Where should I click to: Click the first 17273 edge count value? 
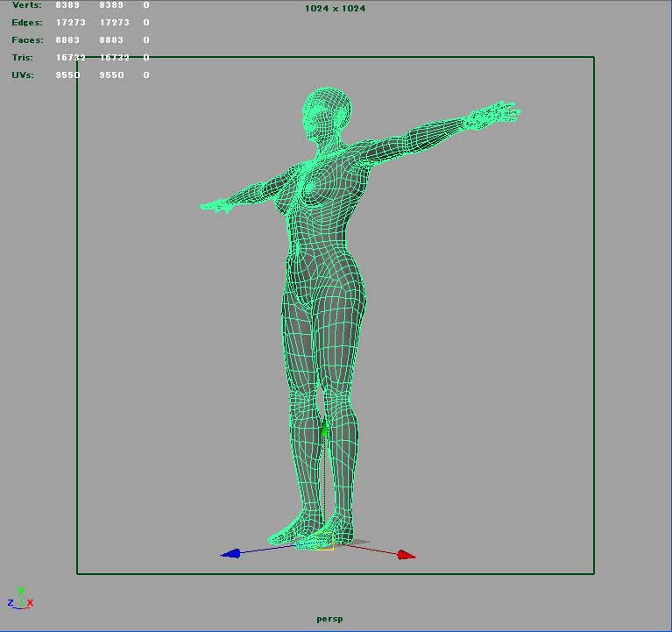click(70, 23)
